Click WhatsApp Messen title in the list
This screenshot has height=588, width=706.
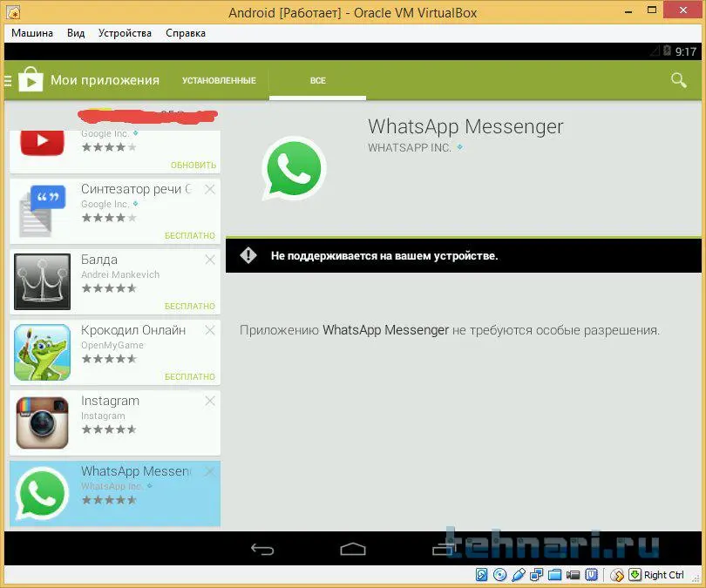tap(136, 471)
